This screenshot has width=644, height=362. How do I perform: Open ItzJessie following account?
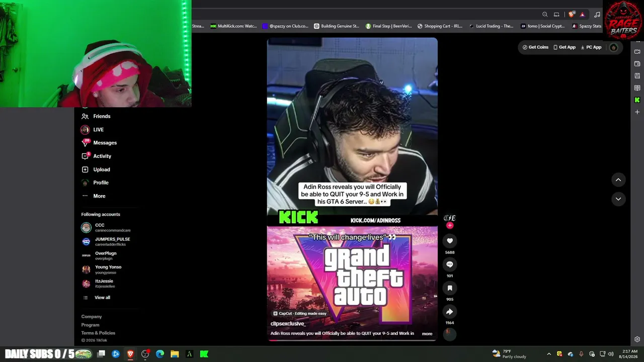(x=99, y=284)
